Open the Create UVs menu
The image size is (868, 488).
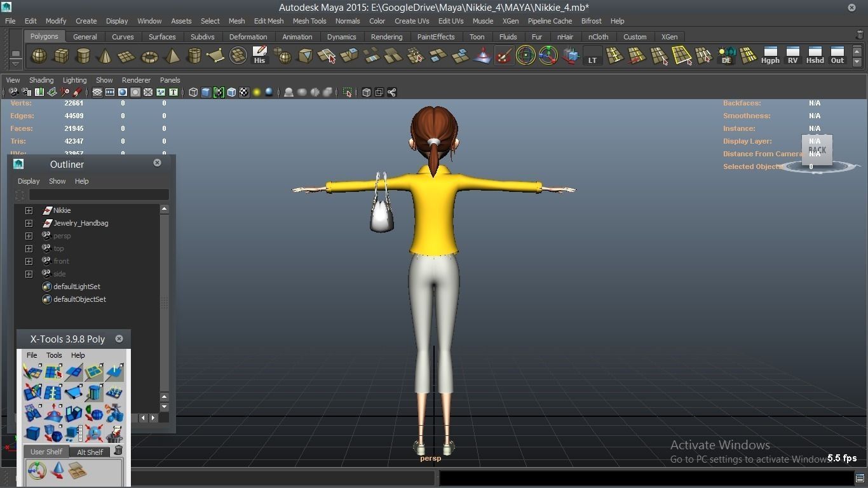[412, 21]
